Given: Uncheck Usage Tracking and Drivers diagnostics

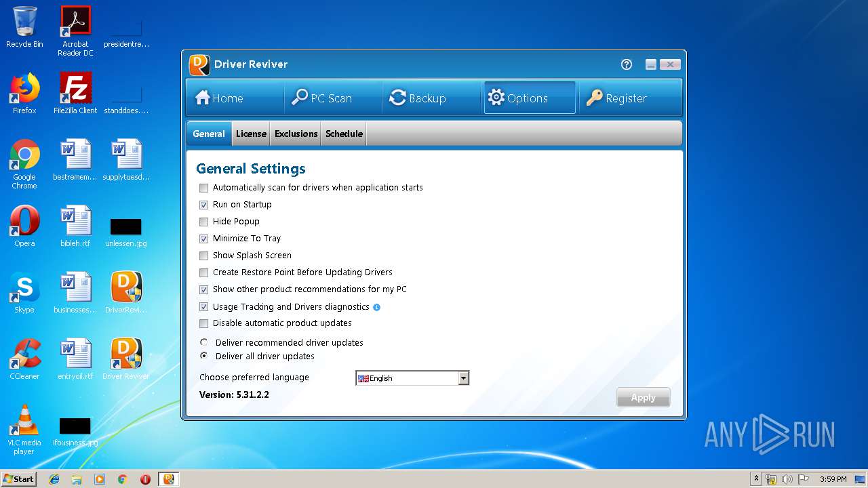Looking at the screenshot, I should (203, 307).
